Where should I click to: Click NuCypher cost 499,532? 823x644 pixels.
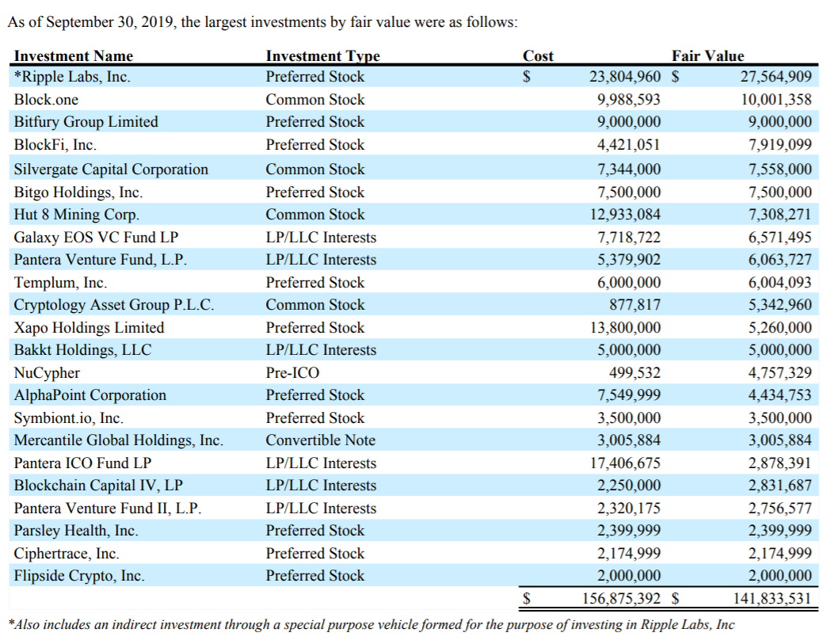[634, 372]
